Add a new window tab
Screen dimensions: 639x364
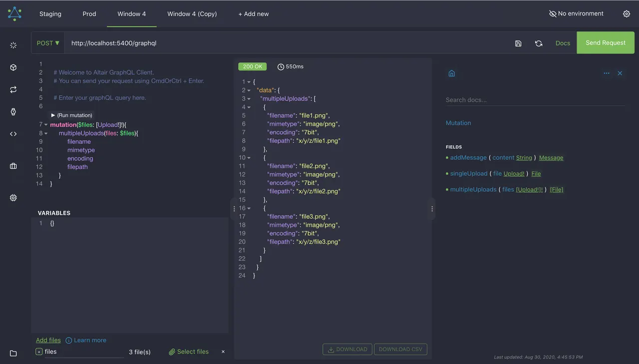pyautogui.click(x=253, y=14)
